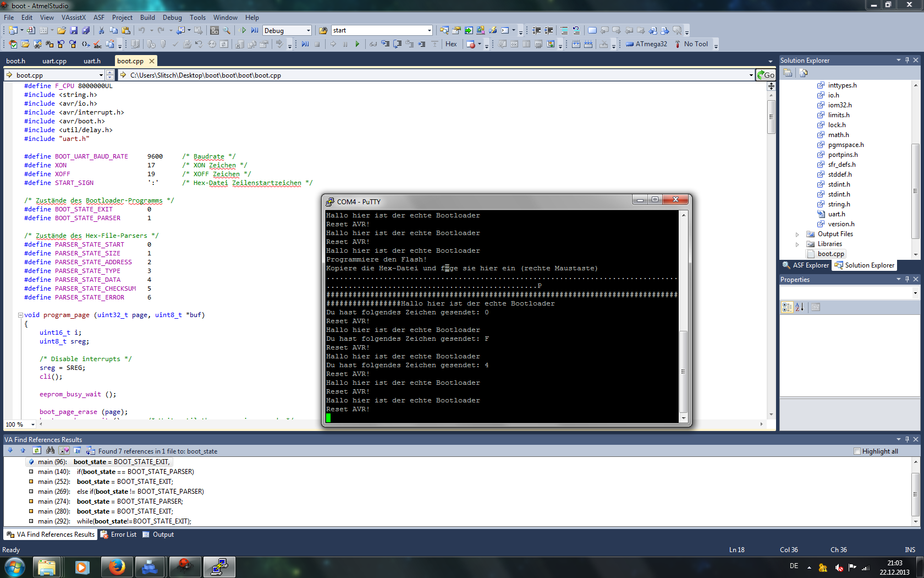Viewport: 924px width, 578px height.
Task: Click the New Breakpoint red dot icon
Action: 471,44
